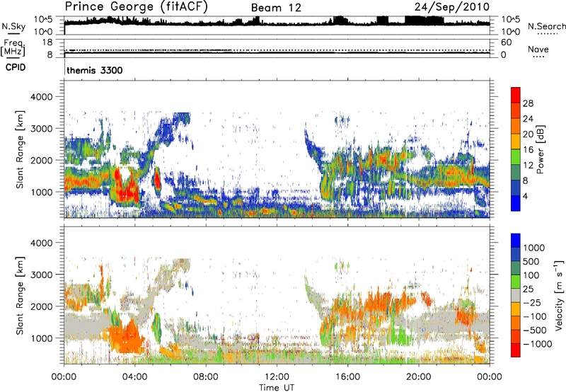The height and width of the screenshot is (392, 566).
Task: Pick the light green 12–16 dB Power segment
Action: (x=516, y=157)
